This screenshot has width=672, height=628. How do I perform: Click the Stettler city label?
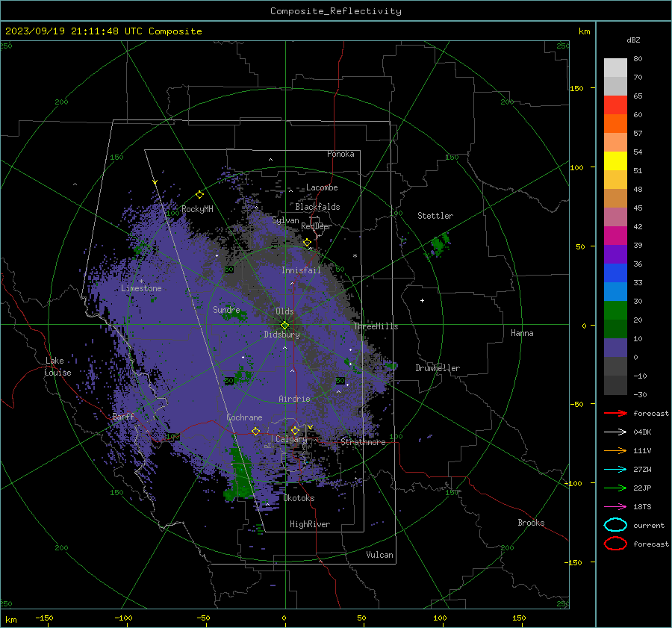[435, 216]
